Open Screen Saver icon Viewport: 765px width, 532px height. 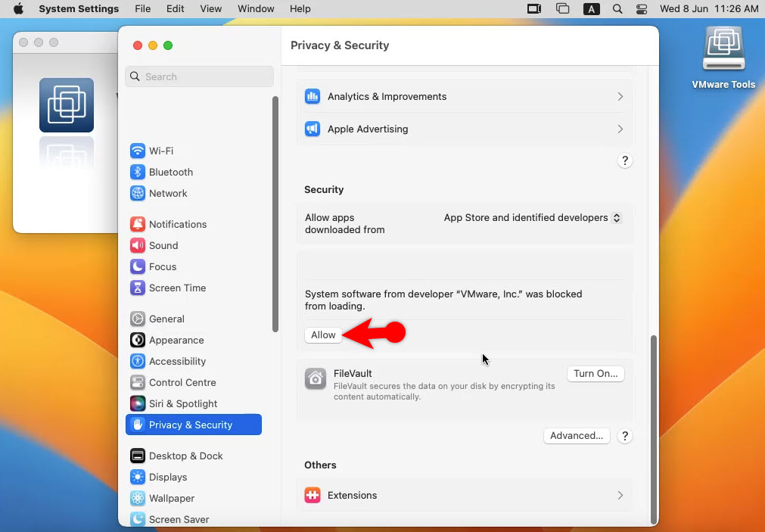138,519
